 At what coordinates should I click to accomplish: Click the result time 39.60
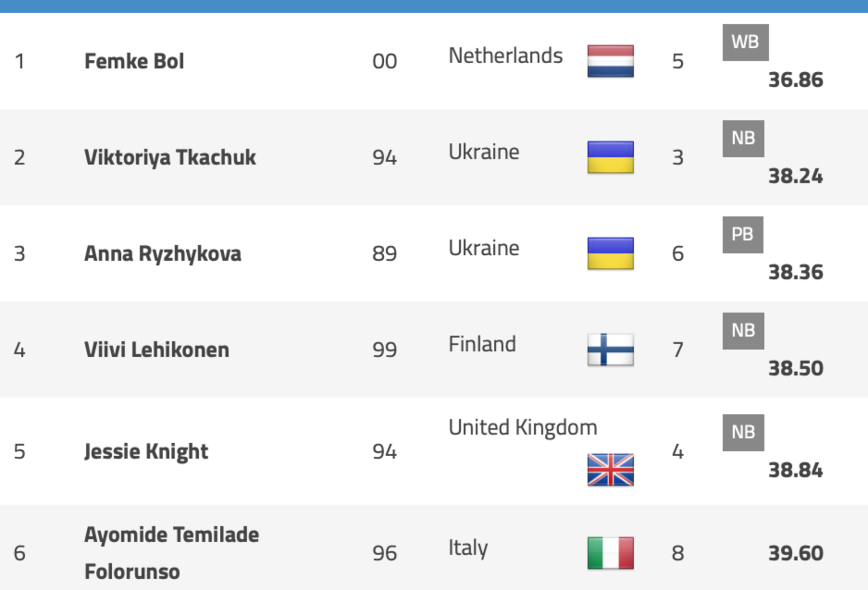[796, 553]
